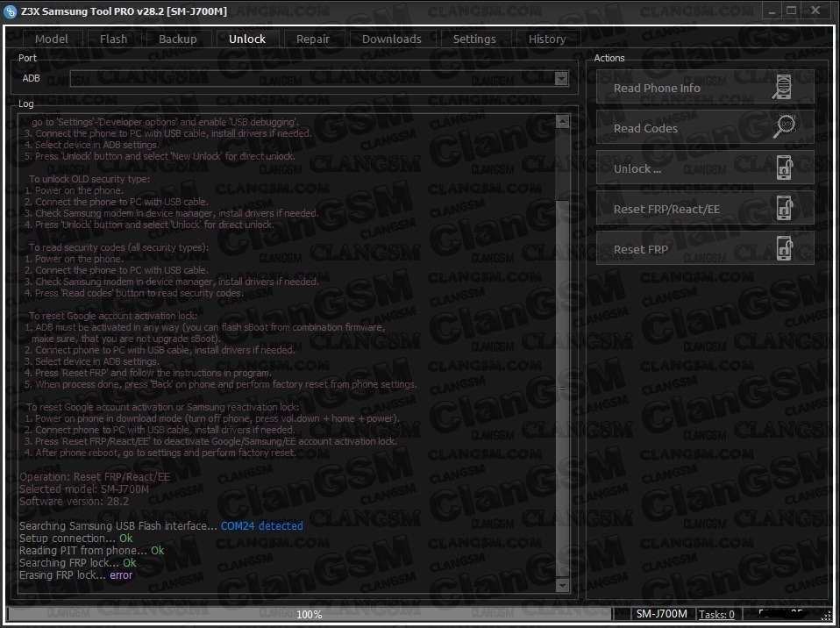Image resolution: width=840 pixels, height=628 pixels.
Task: Click the magnifier icon on Read Codes
Action: click(784, 127)
